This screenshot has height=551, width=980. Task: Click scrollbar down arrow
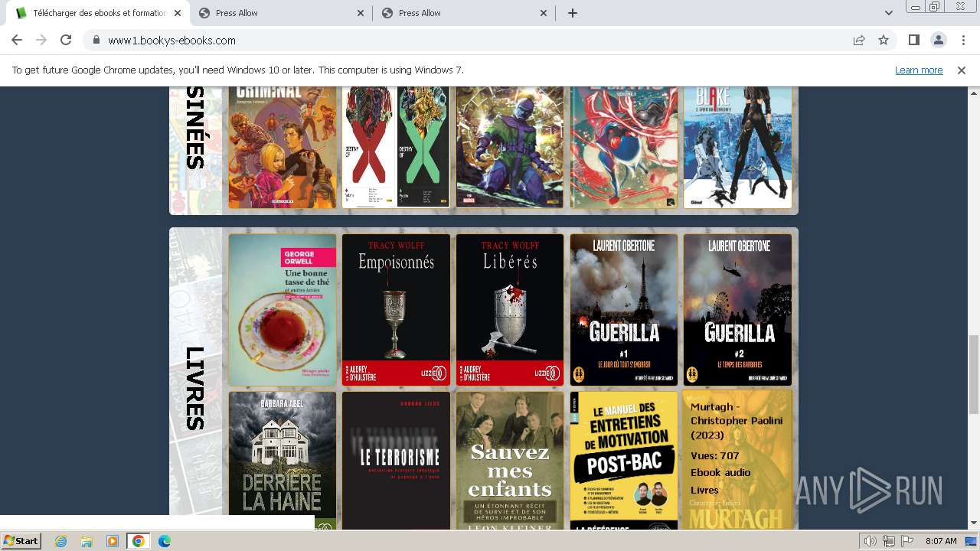pyautogui.click(x=973, y=523)
